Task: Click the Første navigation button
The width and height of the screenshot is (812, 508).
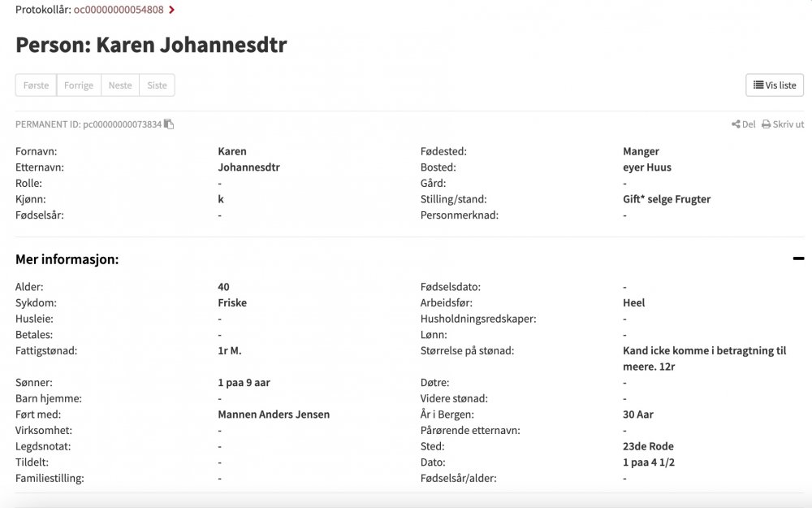Action: click(x=36, y=85)
